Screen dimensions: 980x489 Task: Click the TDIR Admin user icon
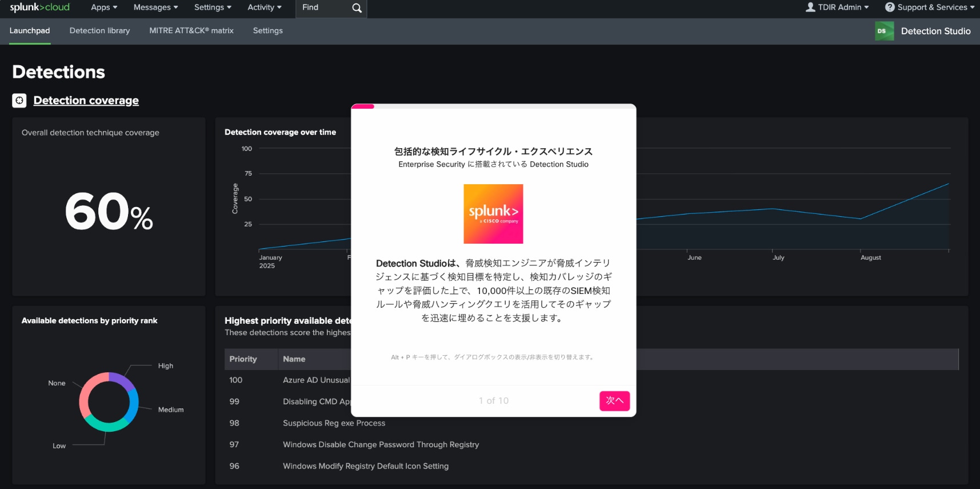click(x=810, y=7)
